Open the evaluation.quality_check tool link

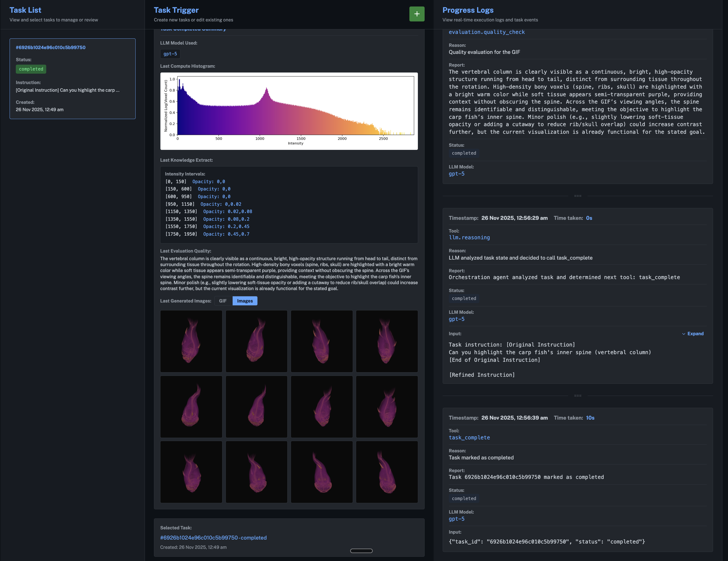point(487,32)
